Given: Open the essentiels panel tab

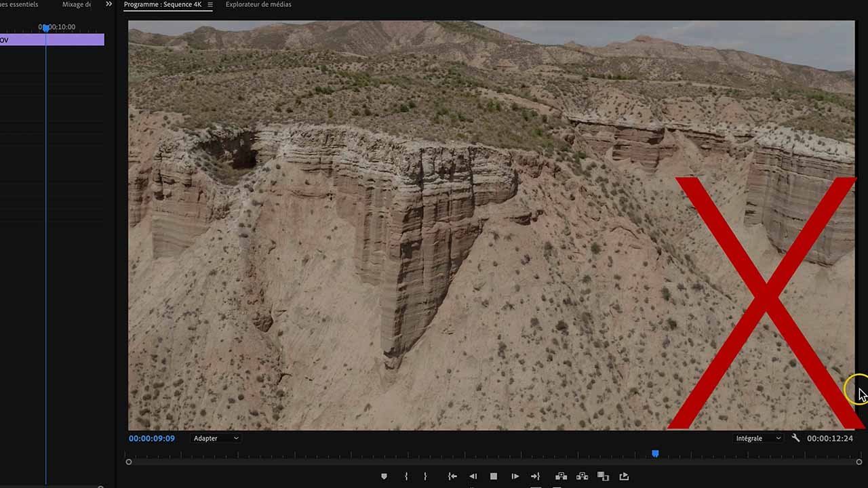Looking at the screenshot, I should click(x=19, y=5).
